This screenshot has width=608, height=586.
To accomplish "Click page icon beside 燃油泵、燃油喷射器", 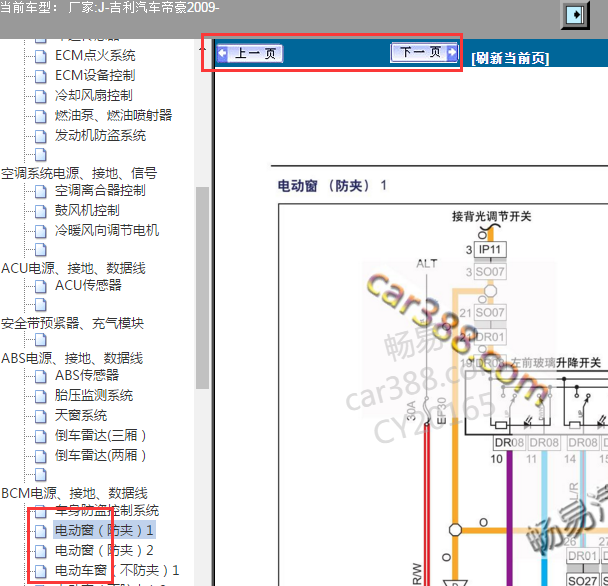I will [x=40, y=116].
